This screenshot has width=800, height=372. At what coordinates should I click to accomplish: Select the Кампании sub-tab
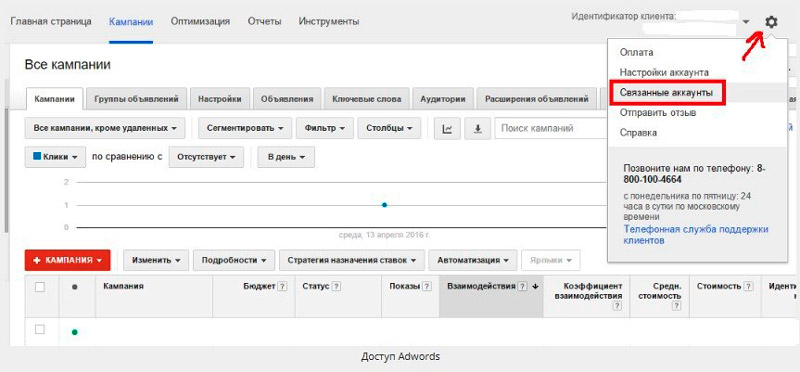55,99
